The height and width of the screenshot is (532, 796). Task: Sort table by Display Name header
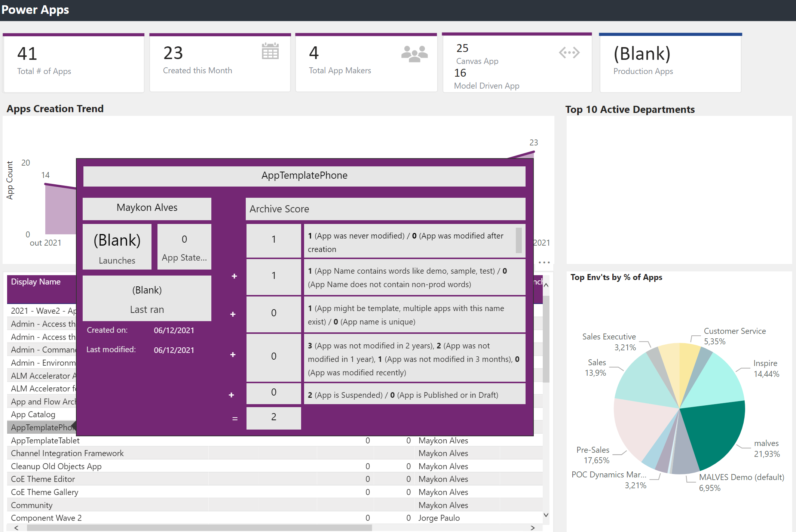[x=36, y=282]
